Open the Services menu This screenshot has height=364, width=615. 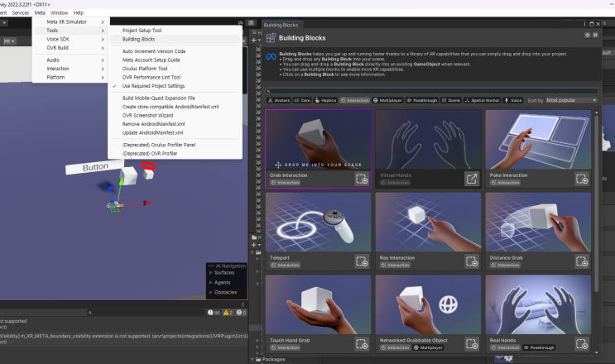(x=21, y=13)
